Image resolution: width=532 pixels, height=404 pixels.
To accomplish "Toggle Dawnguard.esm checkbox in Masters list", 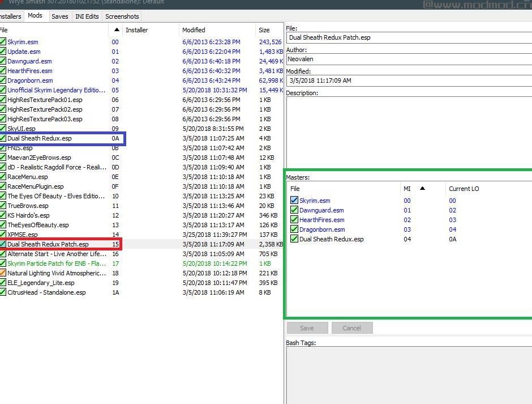I will click(x=294, y=210).
